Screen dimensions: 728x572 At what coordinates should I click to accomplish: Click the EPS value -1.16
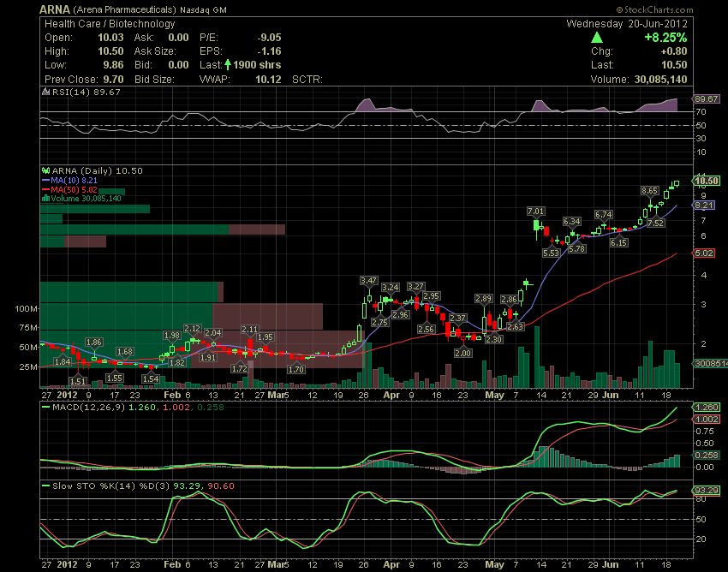[269, 51]
